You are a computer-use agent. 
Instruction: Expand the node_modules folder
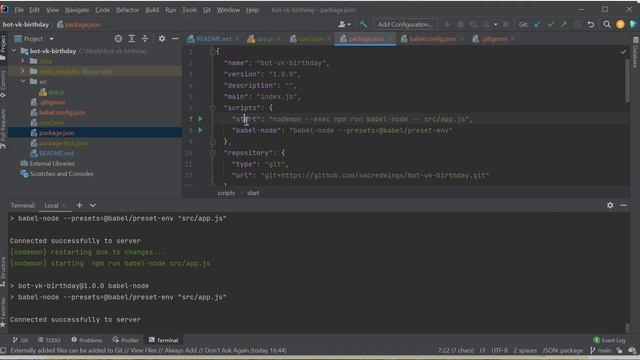[x=22, y=71]
